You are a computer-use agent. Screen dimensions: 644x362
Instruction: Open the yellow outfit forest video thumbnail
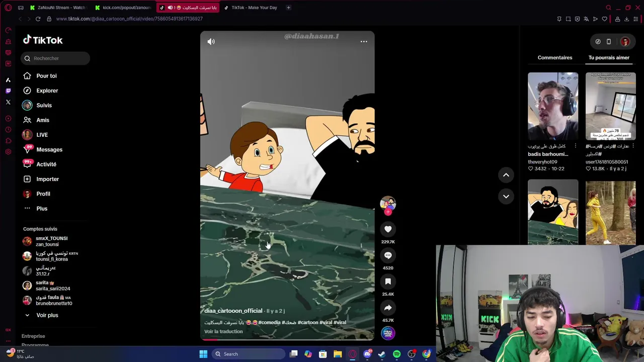click(x=611, y=212)
